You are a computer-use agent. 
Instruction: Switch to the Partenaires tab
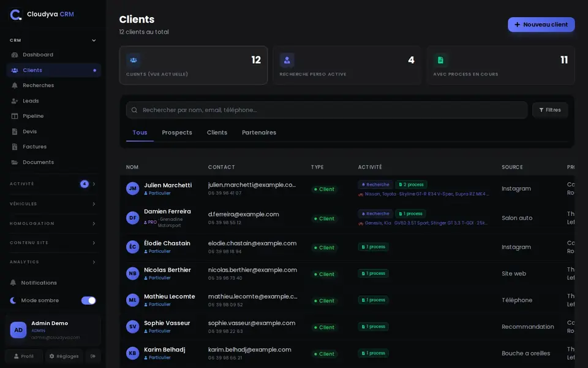(259, 132)
